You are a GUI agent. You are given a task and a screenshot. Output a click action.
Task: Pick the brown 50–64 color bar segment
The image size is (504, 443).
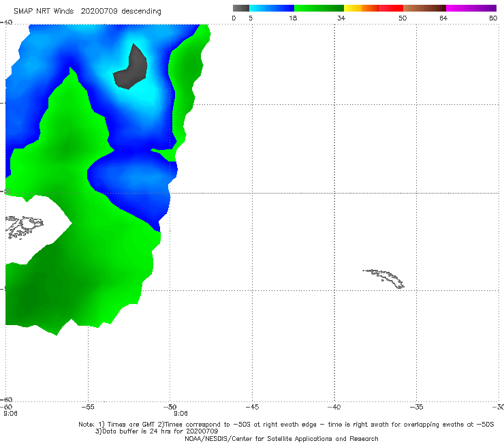[424, 8]
